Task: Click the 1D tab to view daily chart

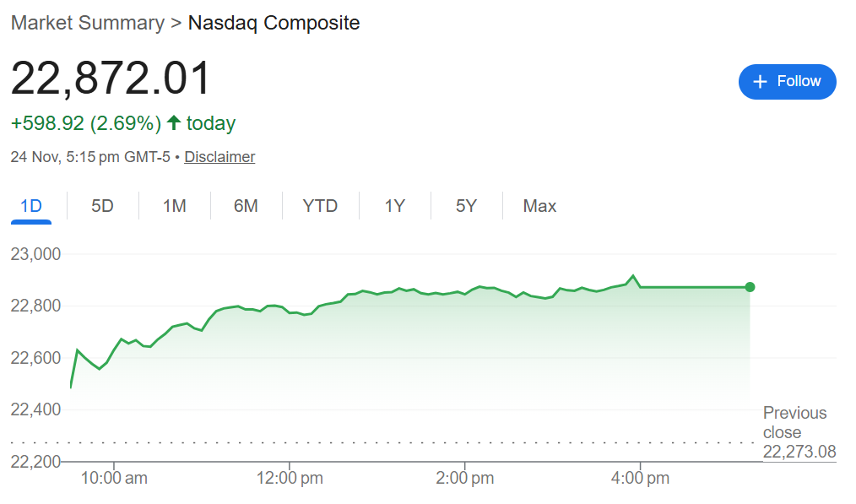Action: [31, 205]
